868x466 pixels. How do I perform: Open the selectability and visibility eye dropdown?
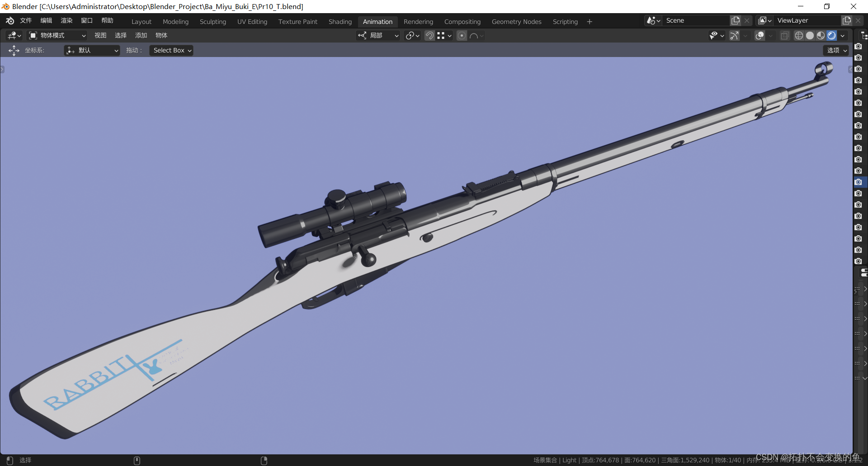click(717, 35)
